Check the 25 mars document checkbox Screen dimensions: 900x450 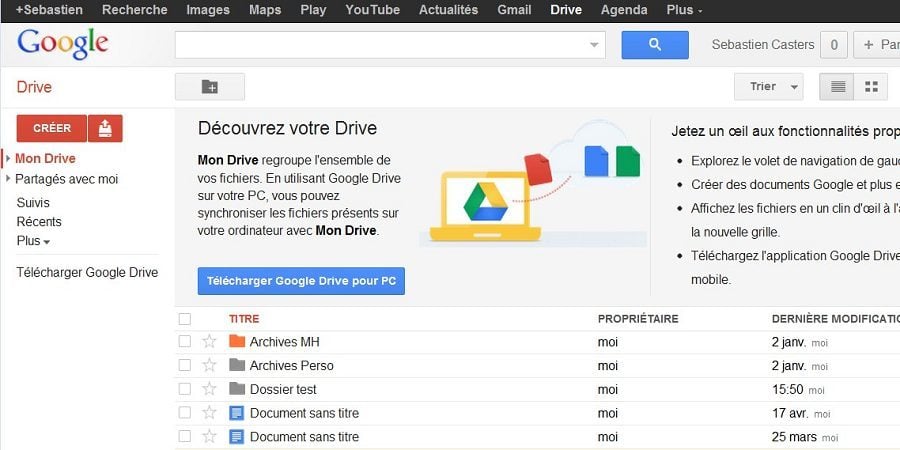point(184,437)
